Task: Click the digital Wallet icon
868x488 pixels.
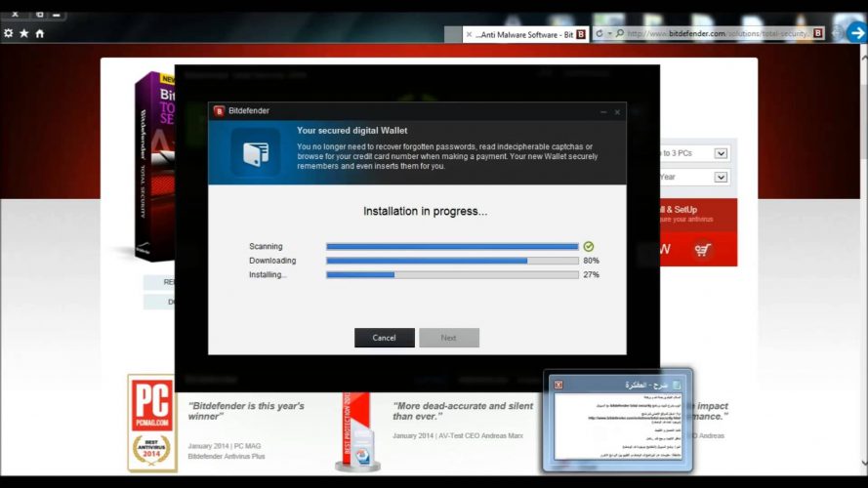Action: click(x=256, y=152)
